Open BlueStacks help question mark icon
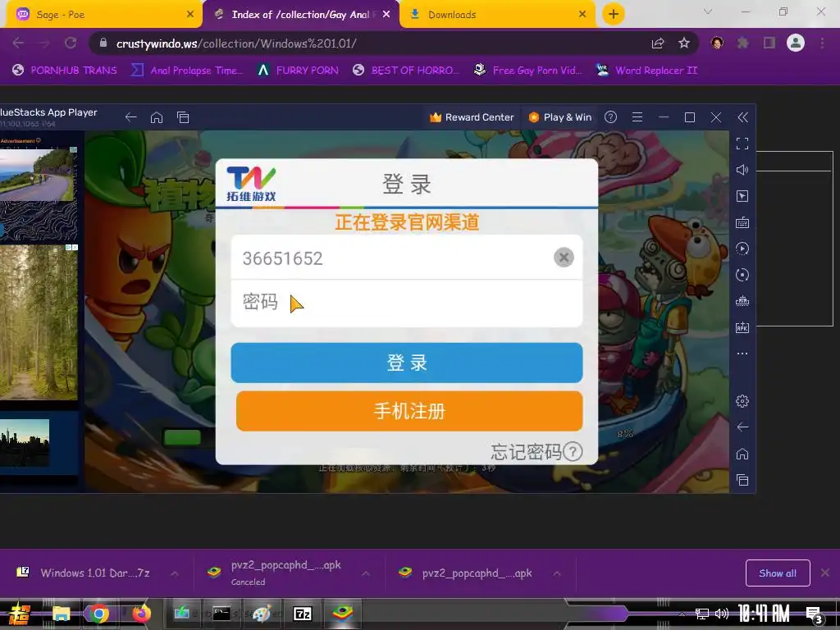The width and height of the screenshot is (840, 630). (x=610, y=116)
